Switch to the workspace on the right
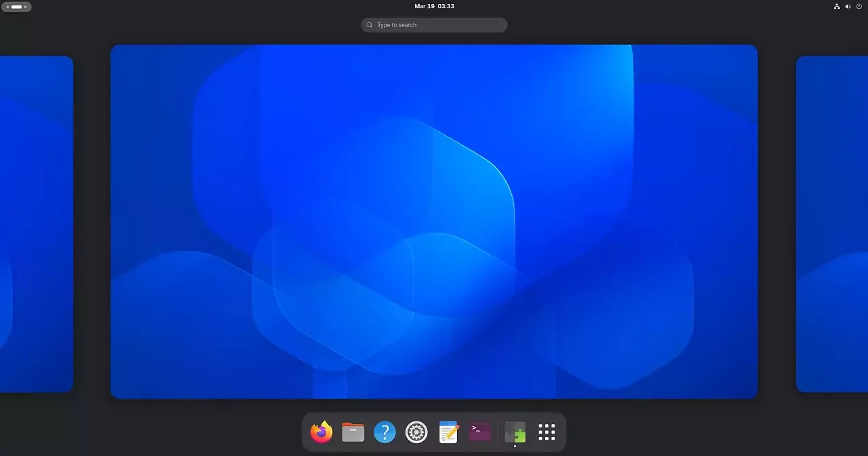This screenshot has height=456, width=868. 832,224
